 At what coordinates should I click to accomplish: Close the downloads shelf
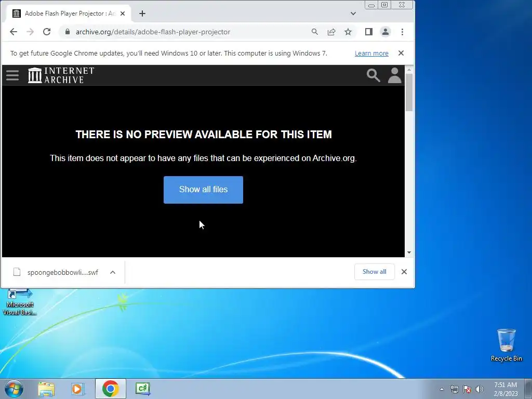[404, 272]
